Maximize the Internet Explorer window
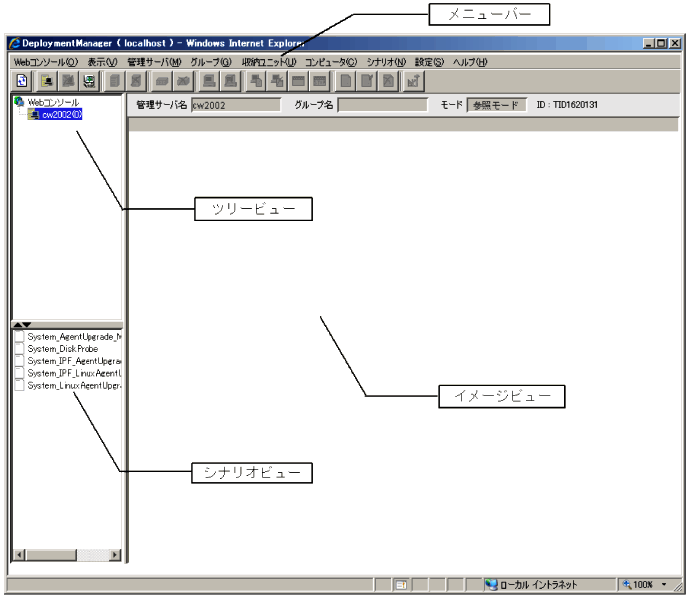 661,43
